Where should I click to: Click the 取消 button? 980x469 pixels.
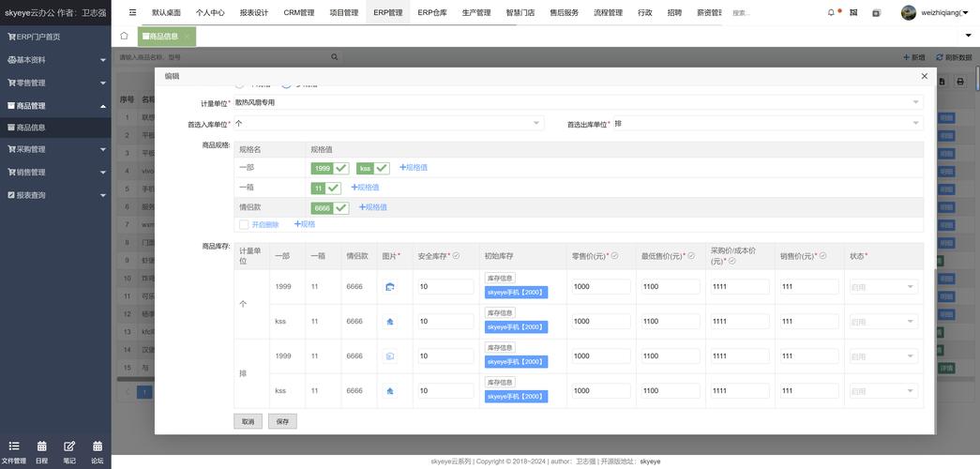tap(248, 421)
